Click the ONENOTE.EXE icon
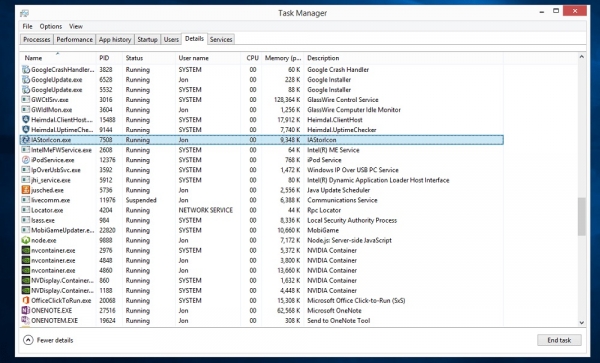The width and height of the screenshot is (600, 363). 26,311
